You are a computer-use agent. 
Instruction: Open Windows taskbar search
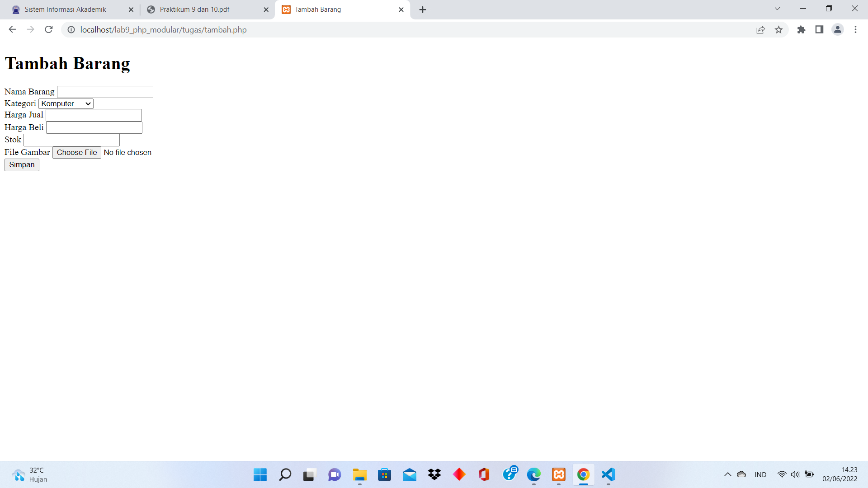pos(285,474)
